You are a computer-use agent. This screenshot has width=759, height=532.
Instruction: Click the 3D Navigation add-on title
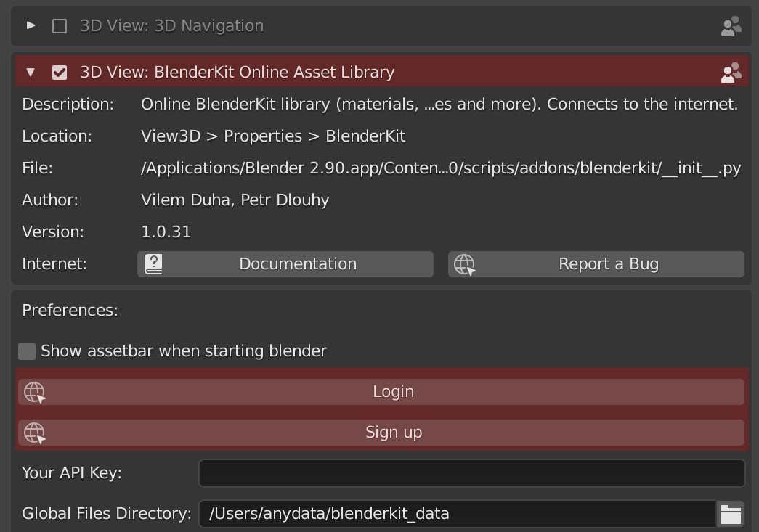pyautogui.click(x=172, y=26)
